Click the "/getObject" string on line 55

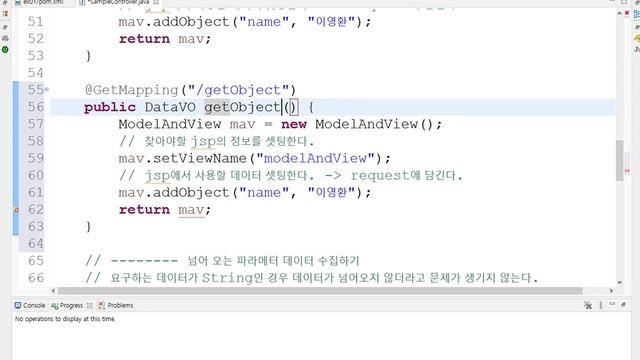(239, 90)
